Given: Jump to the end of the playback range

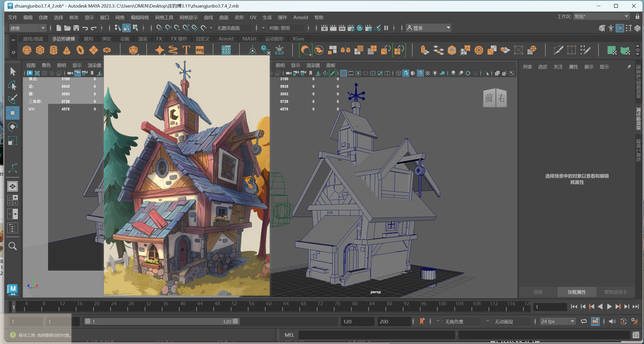Looking at the screenshot, I should pyautogui.click(x=636, y=307).
